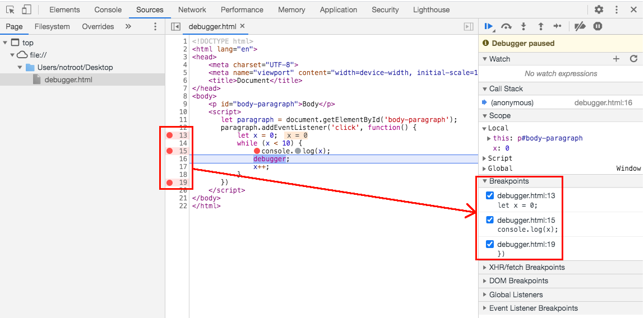
Task: Collapse the file:// tree node
Action: tap(12, 55)
